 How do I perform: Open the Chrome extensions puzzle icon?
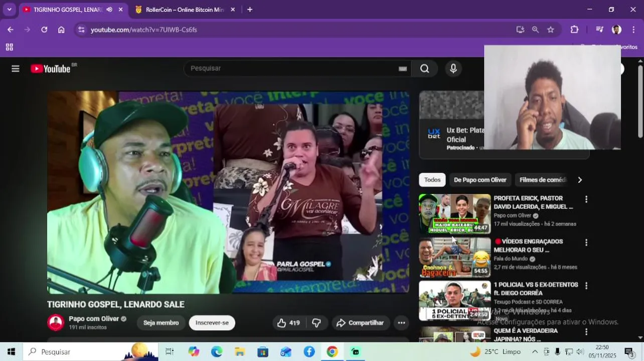point(575,30)
